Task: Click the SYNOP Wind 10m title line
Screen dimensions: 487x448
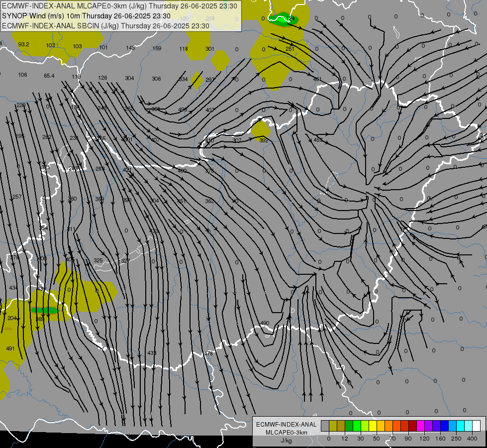Action: point(87,16)
